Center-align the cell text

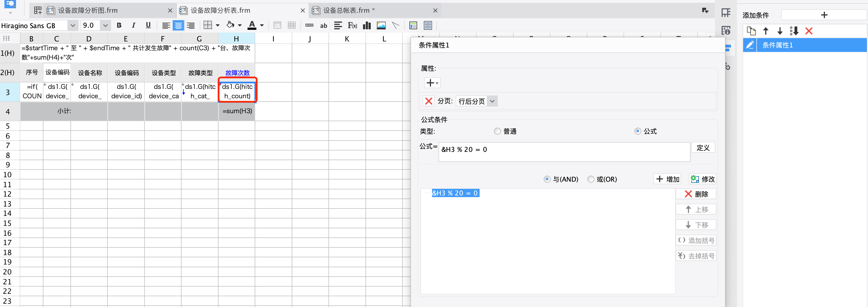click(x=178, y=26)
